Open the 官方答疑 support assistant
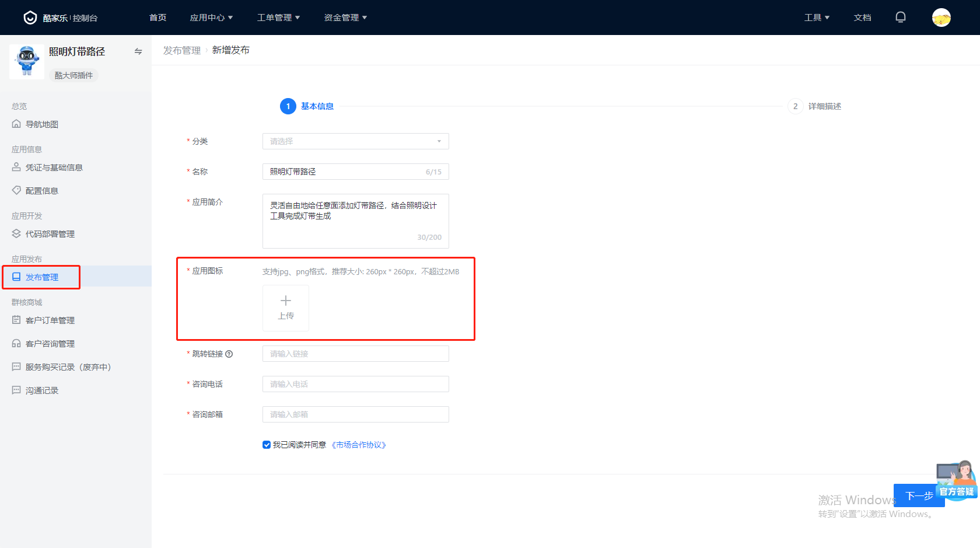This screenshot has height=548, width=980. pos(957,480)
